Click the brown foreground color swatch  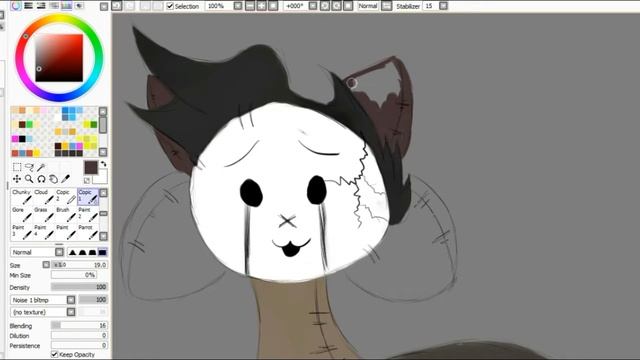91,168
